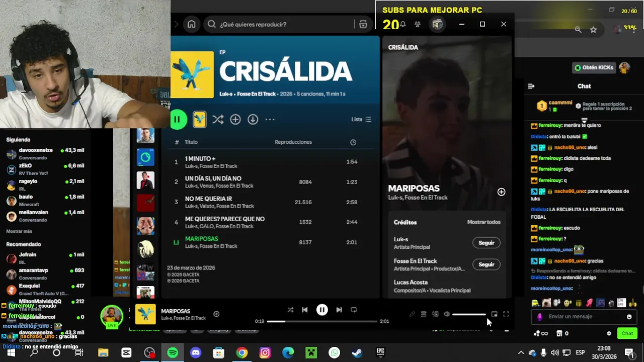Add the playing MARIPOSAS with player-bar plus
The height and width of the screenshot is (362, 644).
click(x=216, y=314)
